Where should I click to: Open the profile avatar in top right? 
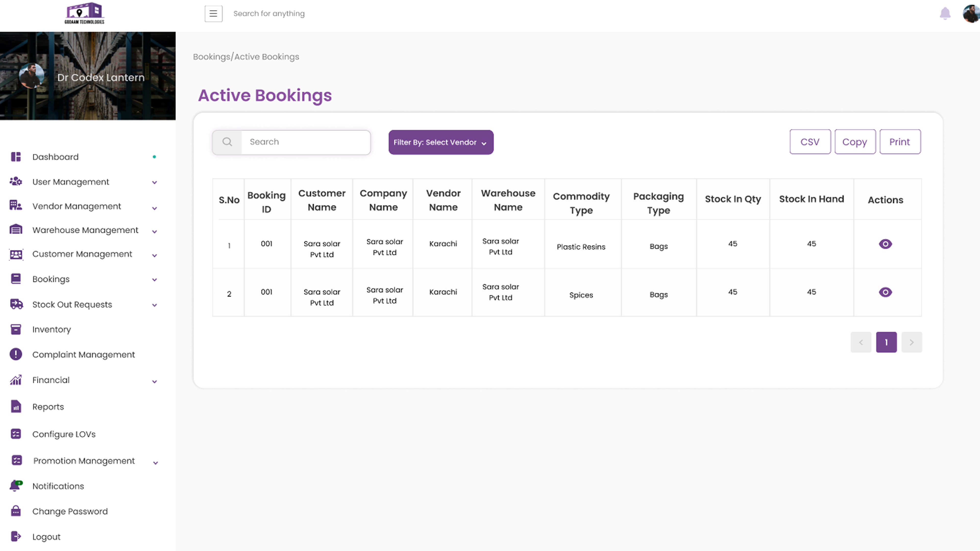coord(971,14)
